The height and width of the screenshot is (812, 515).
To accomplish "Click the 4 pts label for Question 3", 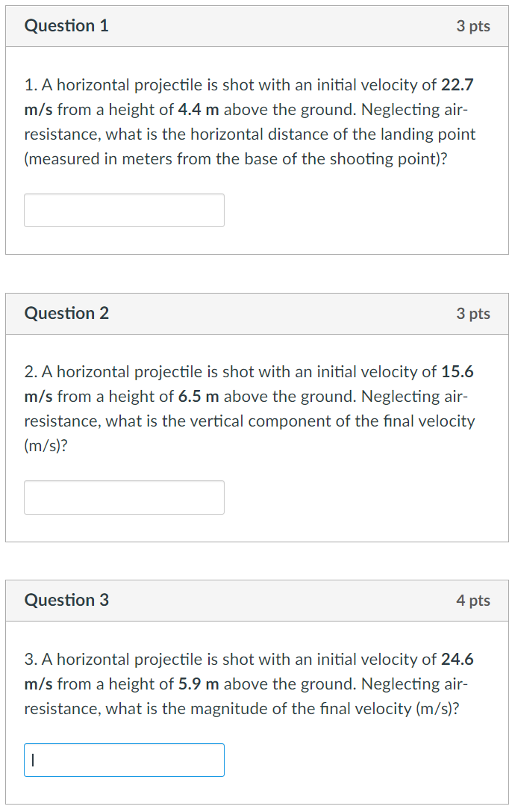I will (473, 600).
